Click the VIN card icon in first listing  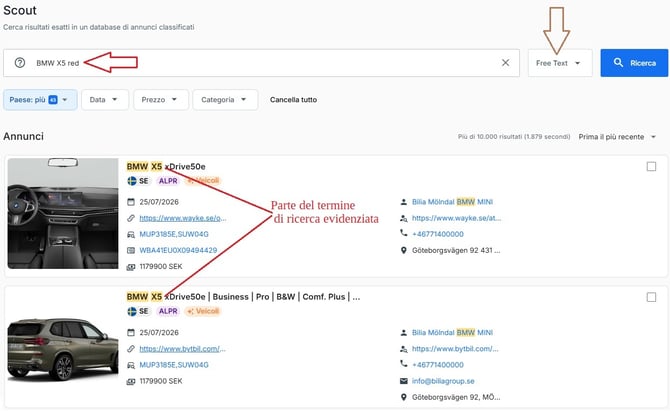[131, 250]
